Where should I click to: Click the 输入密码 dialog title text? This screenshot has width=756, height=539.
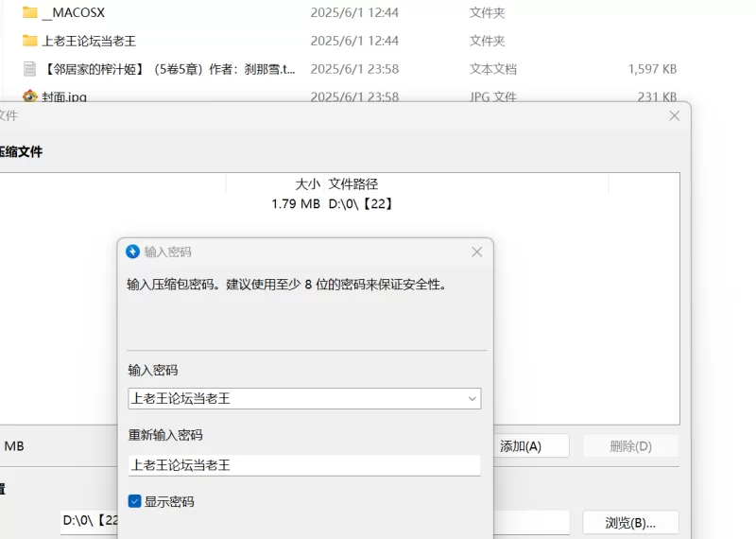[x=168, y=252]
